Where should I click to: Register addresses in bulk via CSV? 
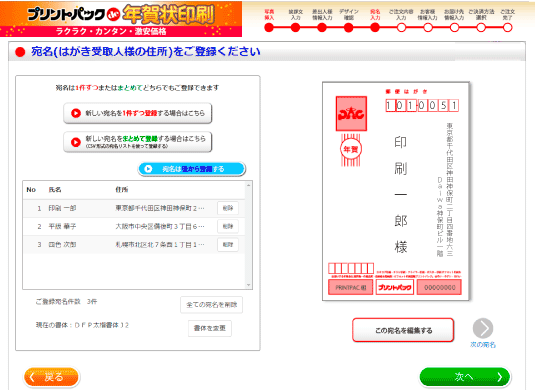[x=138, y=142]
